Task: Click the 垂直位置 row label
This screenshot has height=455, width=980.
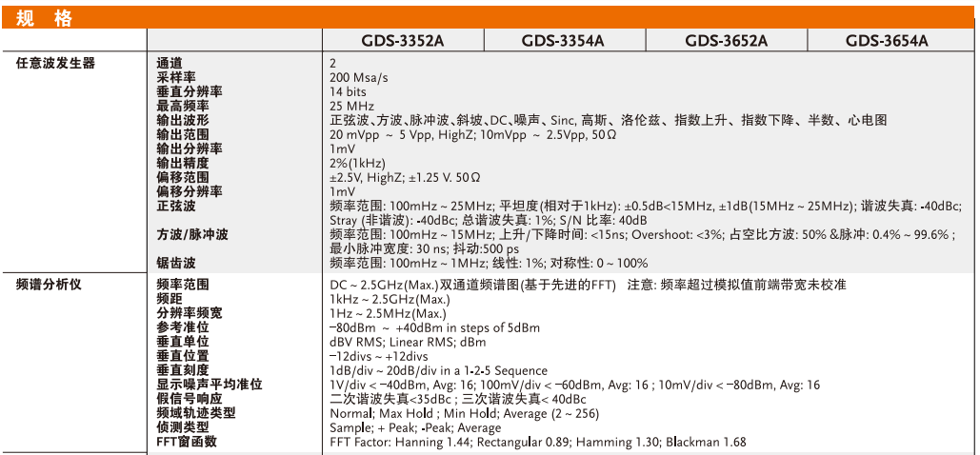Action: (183, 357)
